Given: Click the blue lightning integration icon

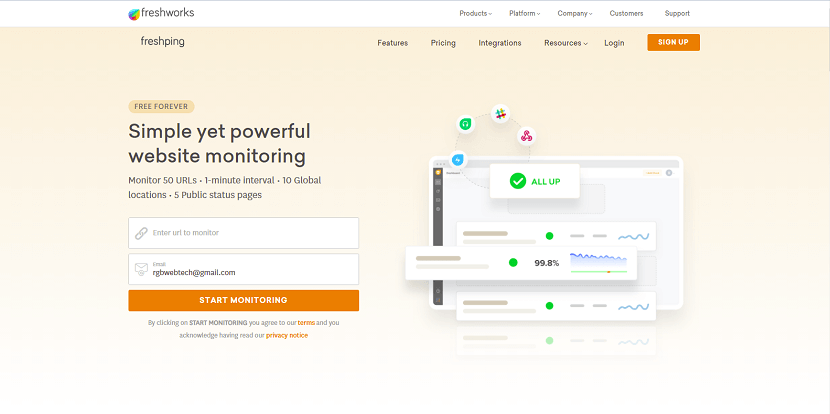Looking at the screenshot, I should (458, 159).
